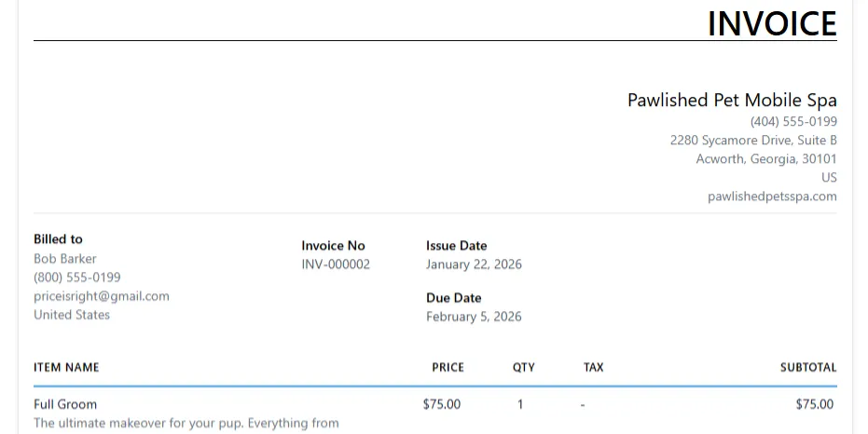Click the QTY column header
The height and width of the screenshot is (434, 868).
524,368
